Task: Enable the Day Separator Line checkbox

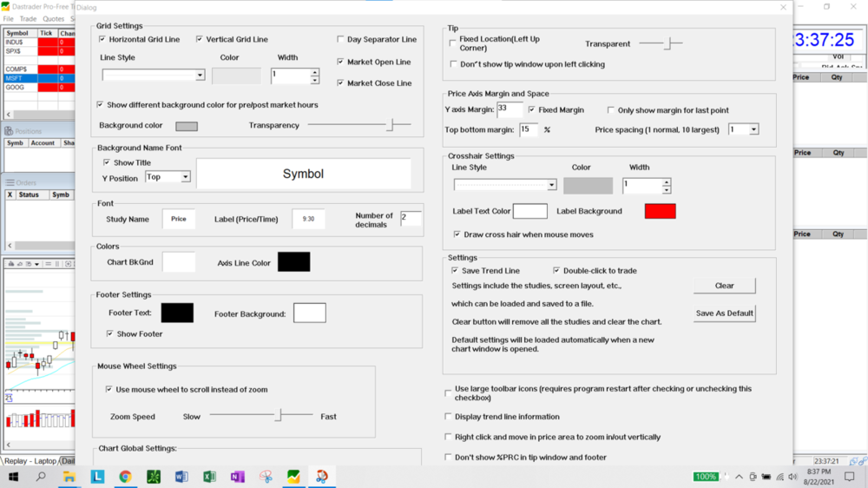Action: (x=340, y=39)
